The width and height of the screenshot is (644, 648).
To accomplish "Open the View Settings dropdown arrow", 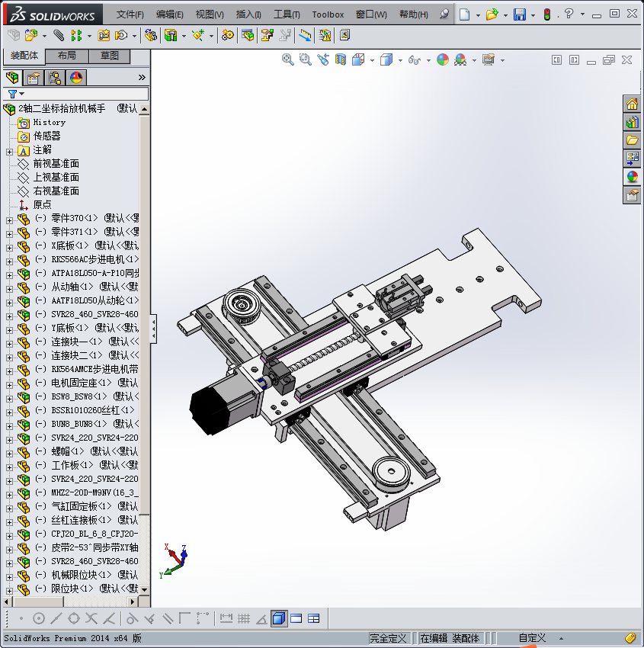I will tap(502, 61).
